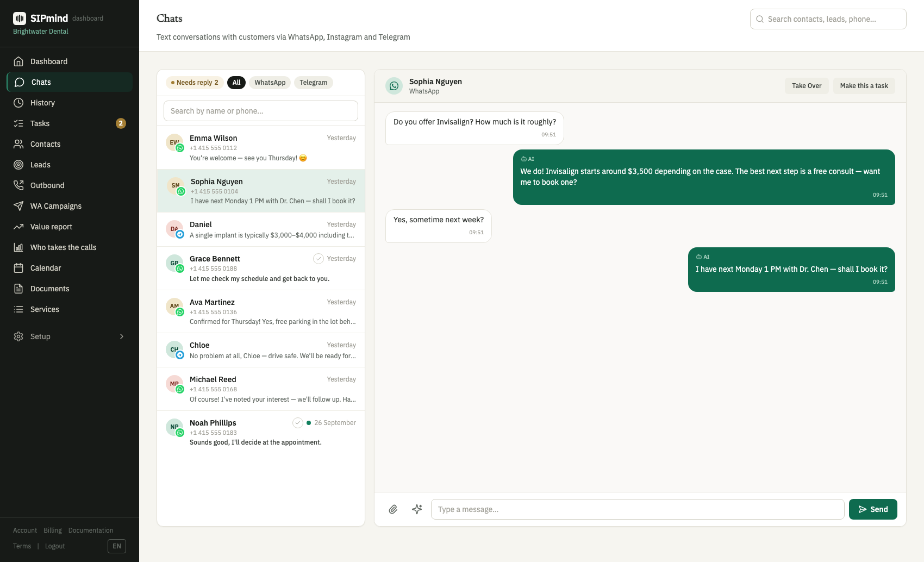This screenshot has height=562, width=924.
Task: Open Who takes the calls
Action: point(70,247)
